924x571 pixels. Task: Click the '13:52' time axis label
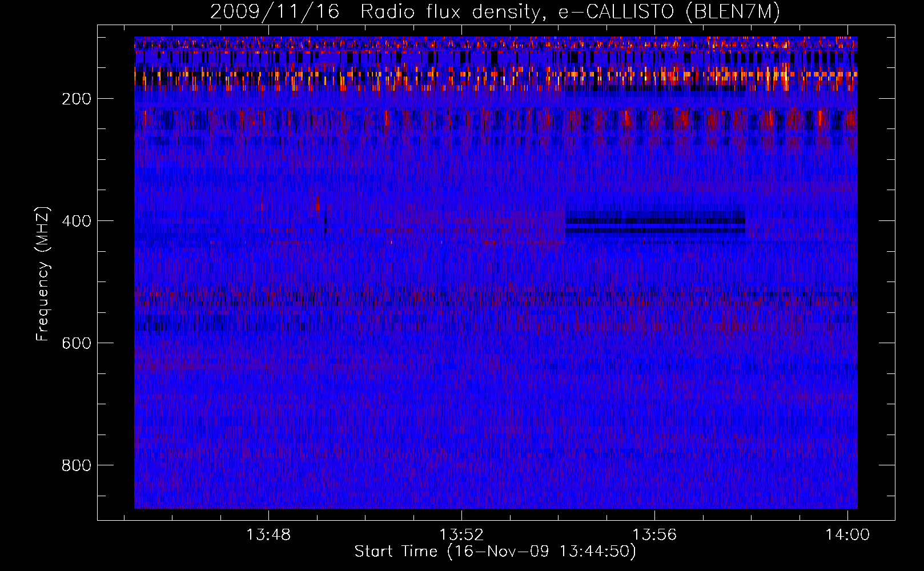point(461,535)
